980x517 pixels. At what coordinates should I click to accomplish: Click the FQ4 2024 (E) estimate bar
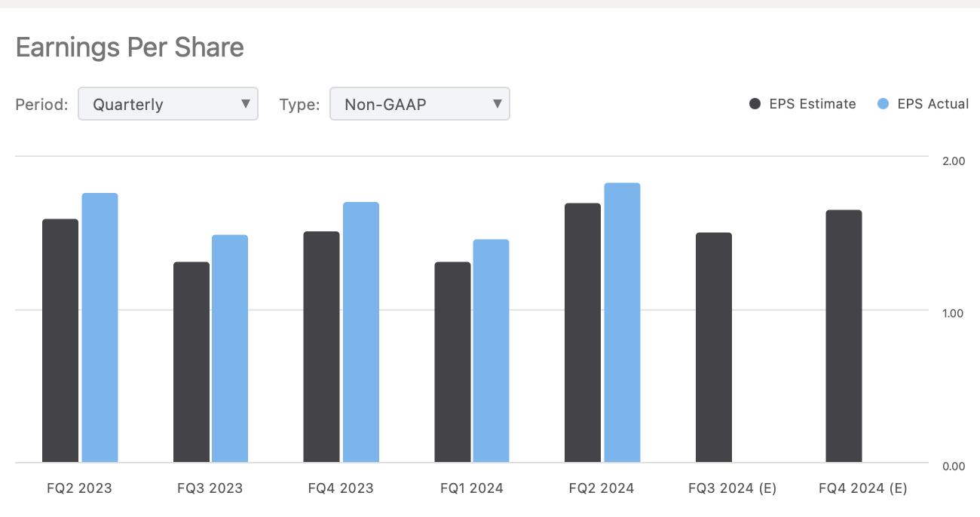click(844, 336)
